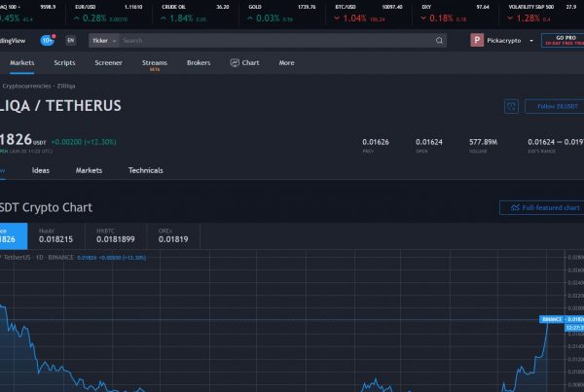Click the DXY ticker in top bar
584x392 pixels.
(456, 14)
